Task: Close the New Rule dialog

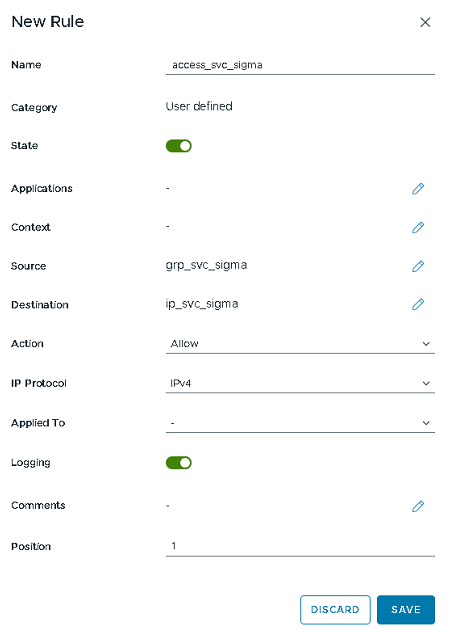Action: [x=425, y=22]
